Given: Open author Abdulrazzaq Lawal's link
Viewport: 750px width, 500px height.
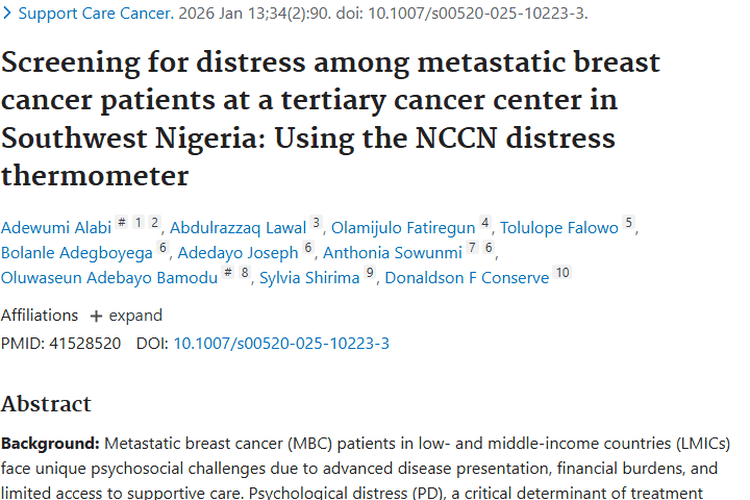Looking at the screenshot, I should (x=238, y=228).
